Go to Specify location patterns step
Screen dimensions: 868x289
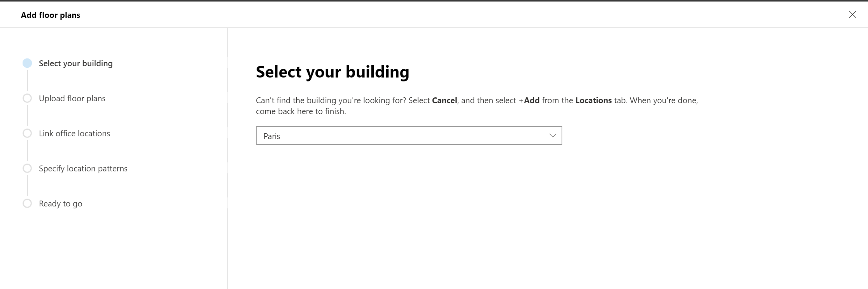[x=83, y=169]
